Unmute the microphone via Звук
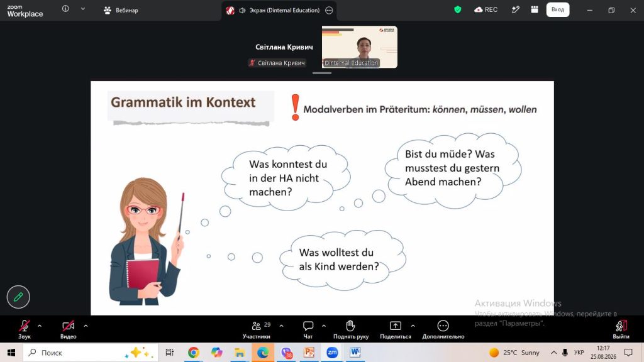The height and width of the screenshot is (362, 644). [x=25, y=329]
